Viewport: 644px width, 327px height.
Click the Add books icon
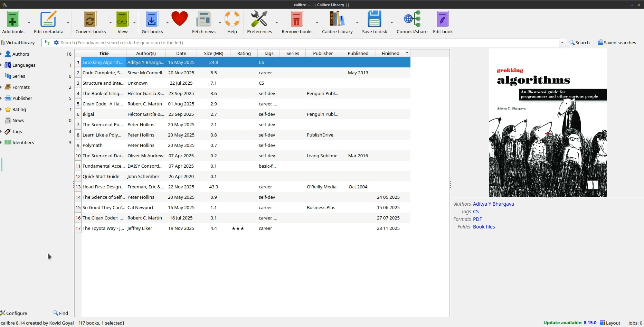click(13, 19)
